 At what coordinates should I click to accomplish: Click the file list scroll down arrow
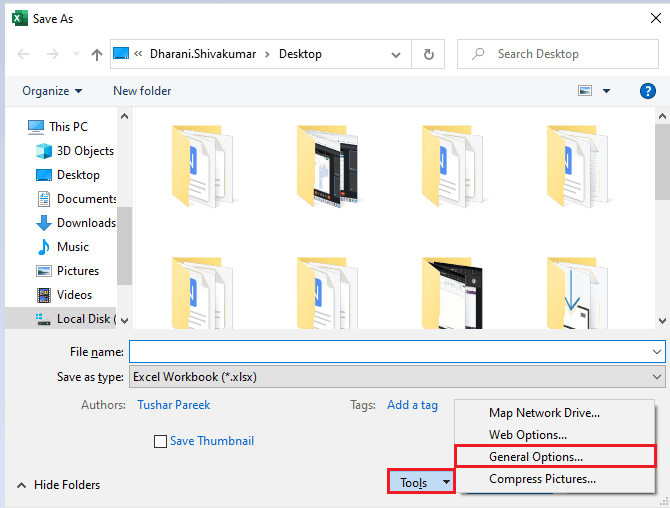(662, 320)
